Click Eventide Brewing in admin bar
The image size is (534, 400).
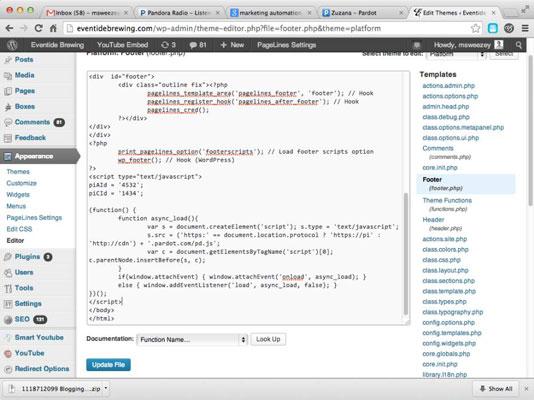[x=57, y=45]
